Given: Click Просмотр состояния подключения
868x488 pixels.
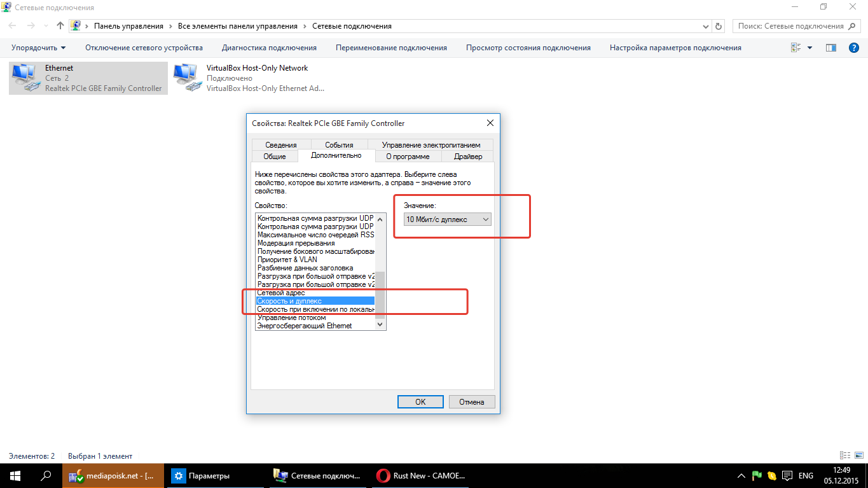Looking at the screenshot, I should pyautogui.click(x=528, y=48).
